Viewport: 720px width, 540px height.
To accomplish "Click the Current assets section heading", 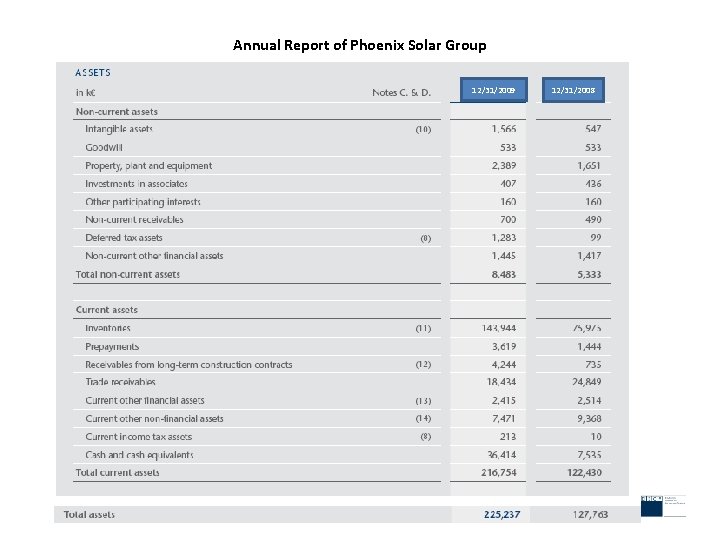I will (107, 310).
